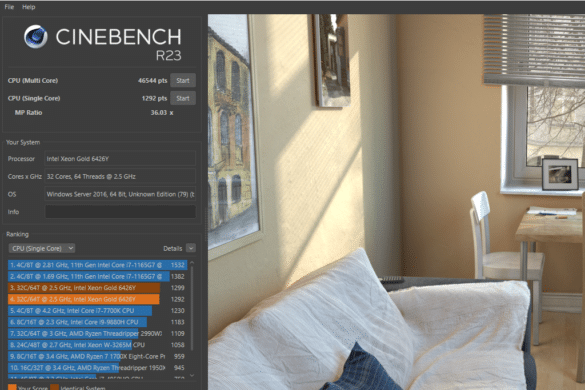
Task: Click the Cinebench logo icon
Action: pyautogui.click(x=36, y=37)
